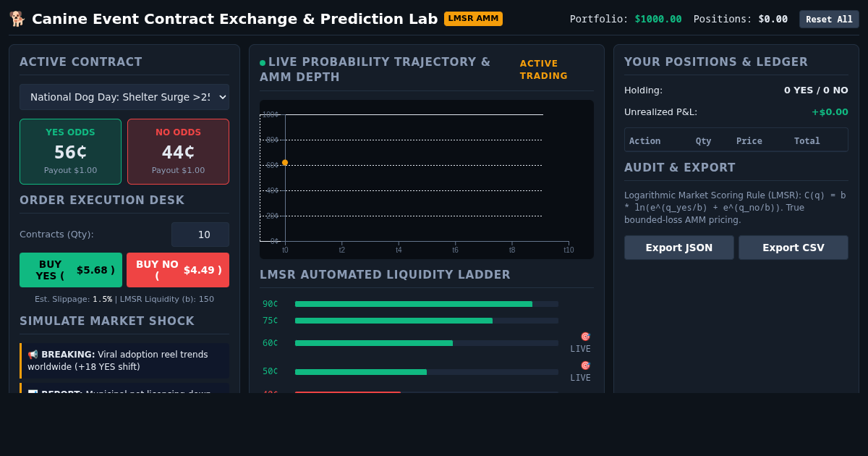Click the Qty column header in ledger

tap(704, 141)
